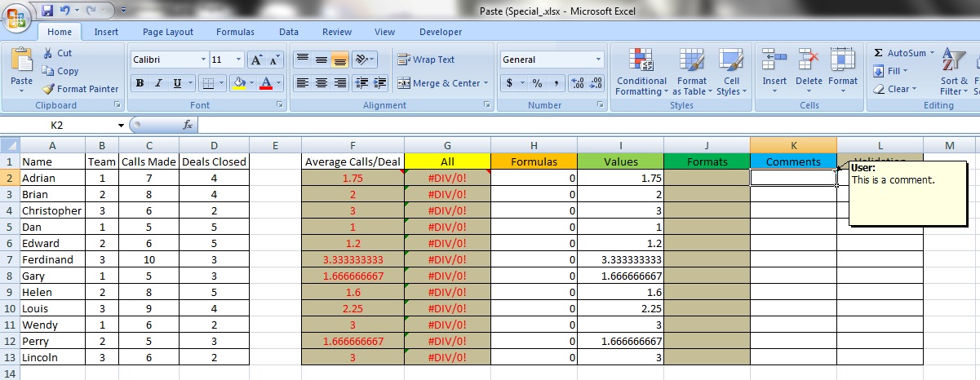Click the Save icon in quick access toolbar
Screen dimensions: 980x380
47,11
